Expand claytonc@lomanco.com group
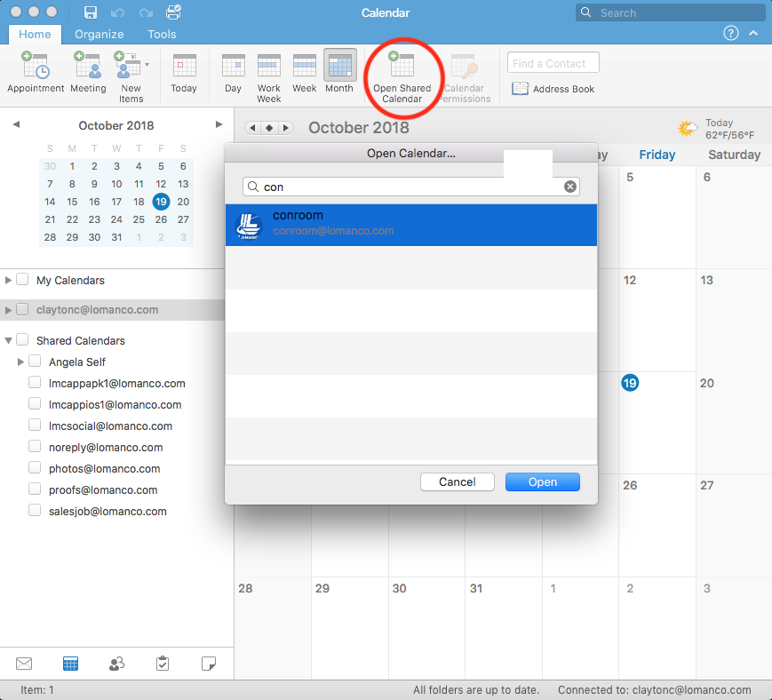This screenshot has height=700, width=772. pyautogui.click(x=8, y=310)
